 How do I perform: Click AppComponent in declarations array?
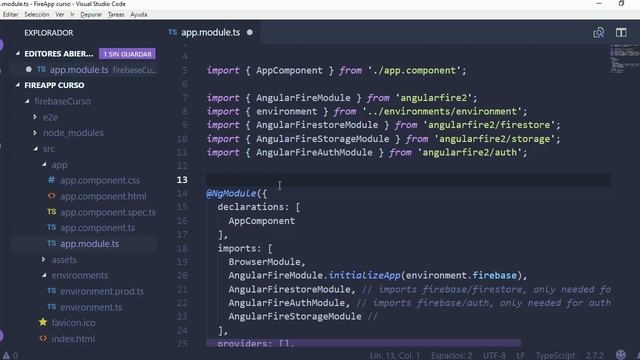[x=262, y=221]
